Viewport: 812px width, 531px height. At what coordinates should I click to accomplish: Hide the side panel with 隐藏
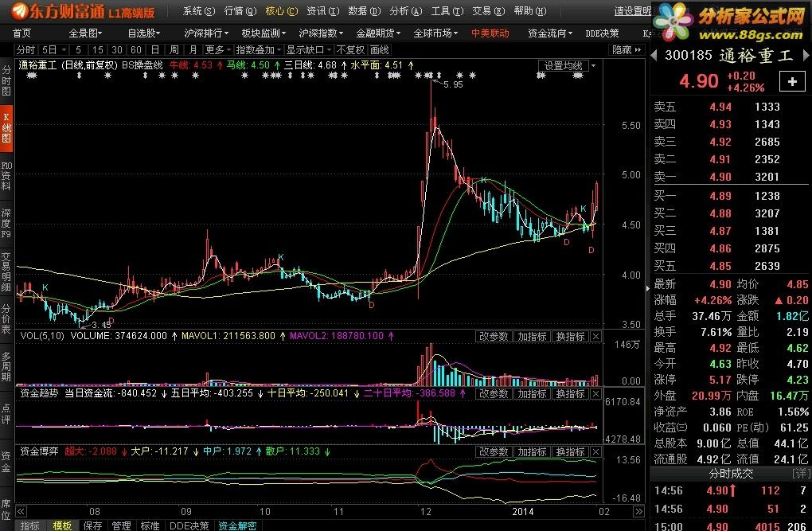(626, 49)
